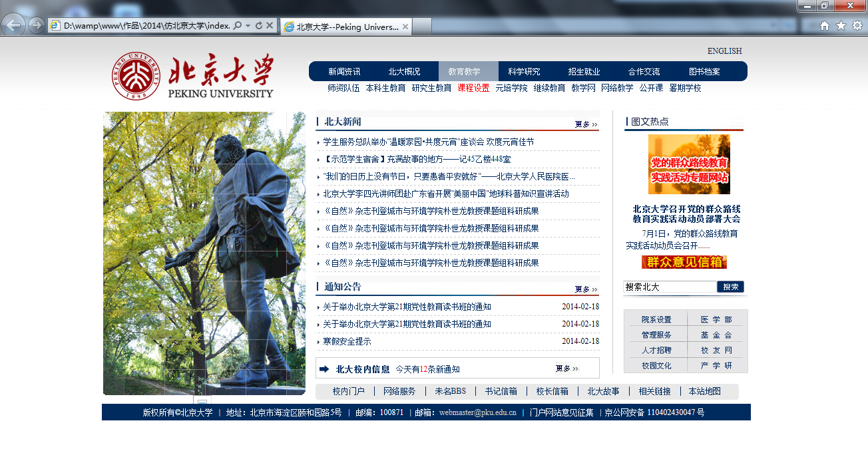Viewport: 868px width, 451px height.
Task: Open the 科学研究 menu
Action: tap(524, 72)
